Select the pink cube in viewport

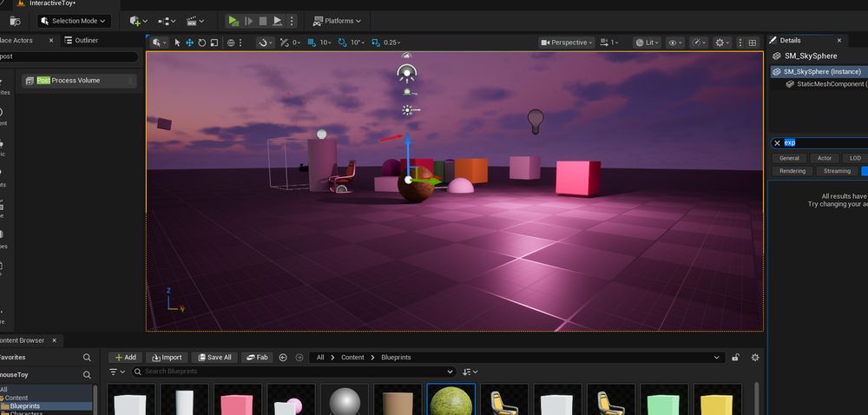(578, 178)
